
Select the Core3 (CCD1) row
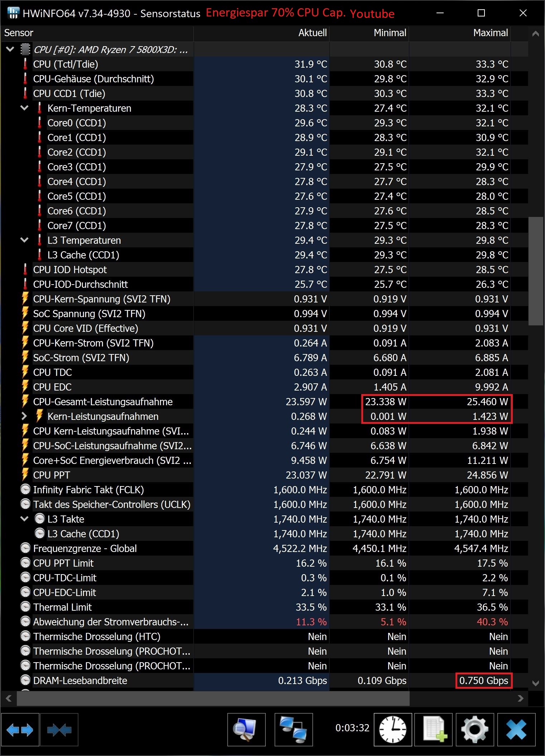265,167
